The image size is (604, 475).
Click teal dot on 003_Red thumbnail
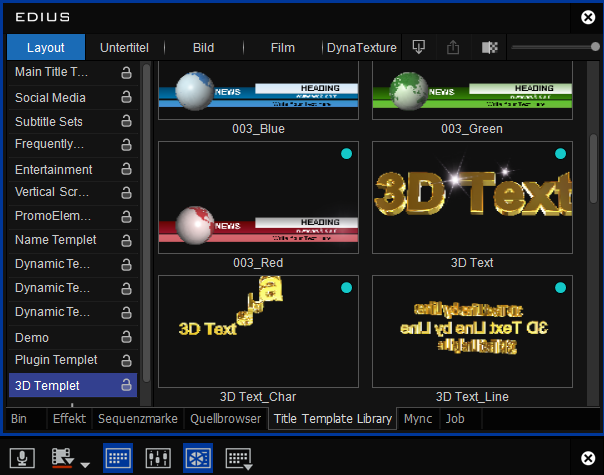coord(346,154)
